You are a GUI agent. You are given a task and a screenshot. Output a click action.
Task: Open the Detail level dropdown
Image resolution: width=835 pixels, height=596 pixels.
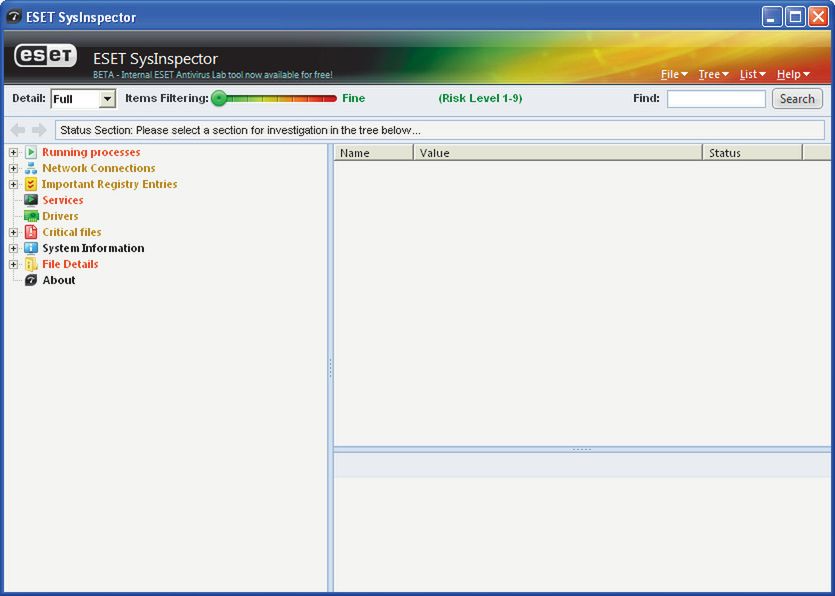[x=107, y=99]
